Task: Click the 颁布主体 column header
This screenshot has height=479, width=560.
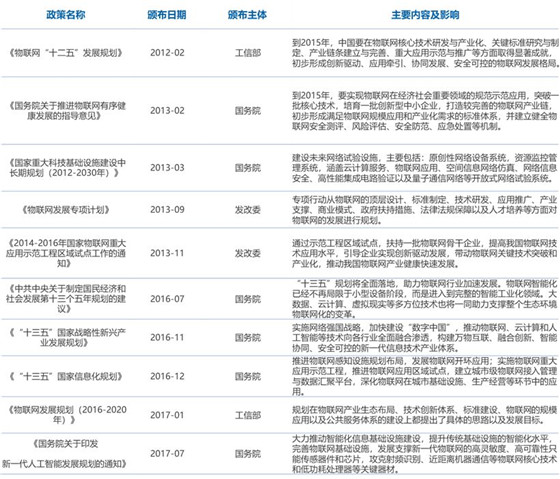Action: pyautogui.click(x=247, y=15)
